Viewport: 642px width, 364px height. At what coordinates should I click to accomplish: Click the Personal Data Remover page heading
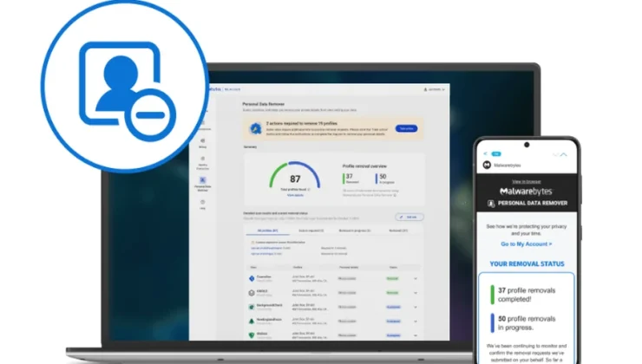point(263,104)
